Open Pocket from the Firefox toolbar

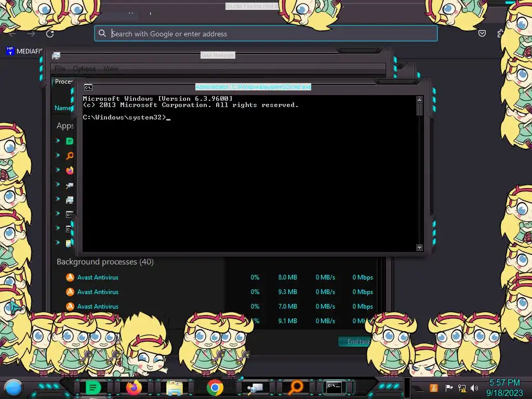coord(482,33)
